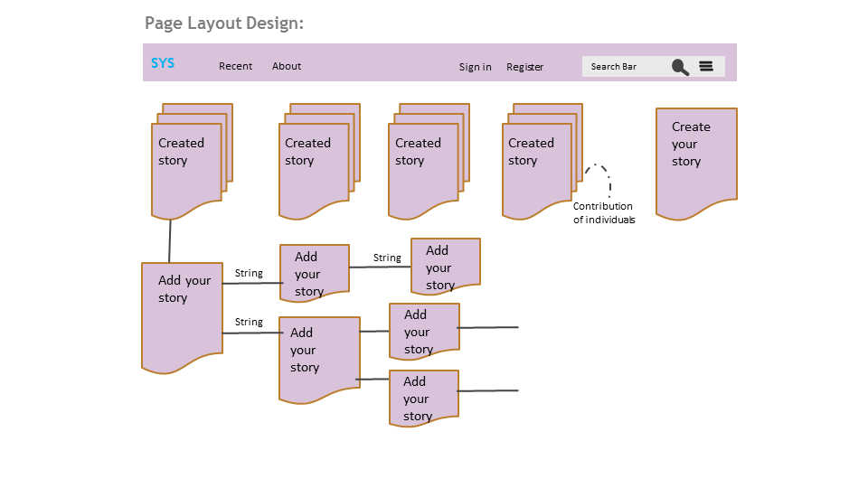Select the second Created story stack

[x=314, y=167]
